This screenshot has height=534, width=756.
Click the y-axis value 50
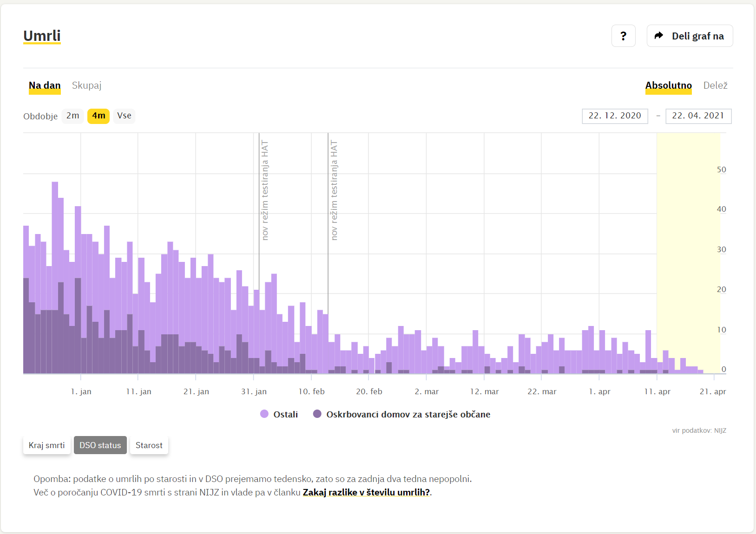point(721,169)
